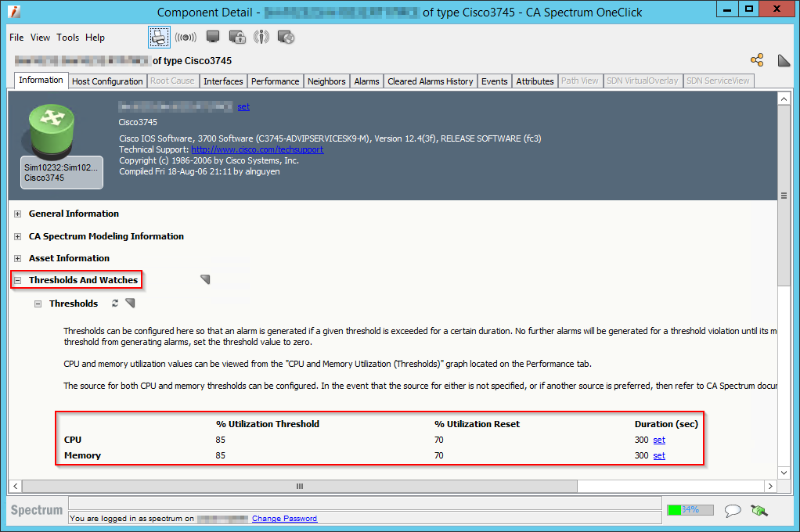Click the share icon above the tabs

[757, 59]
